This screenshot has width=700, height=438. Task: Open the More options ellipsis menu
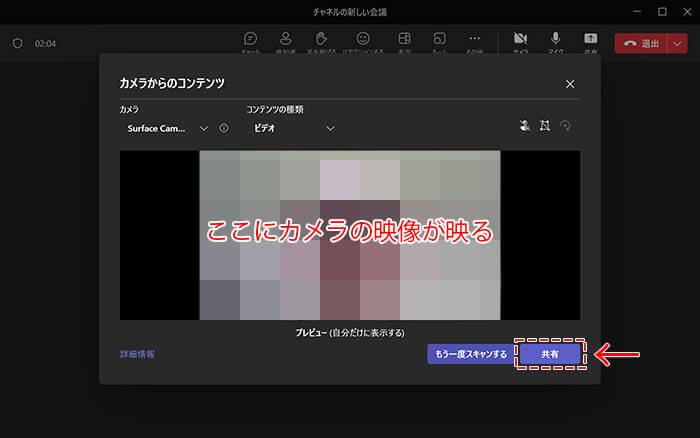click(475, 40)
